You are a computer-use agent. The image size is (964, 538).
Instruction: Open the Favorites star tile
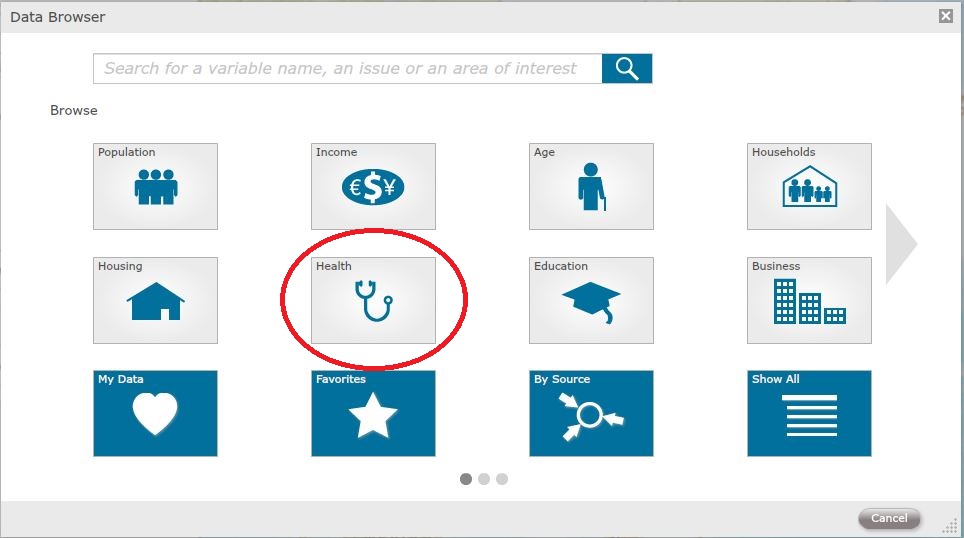373,413
